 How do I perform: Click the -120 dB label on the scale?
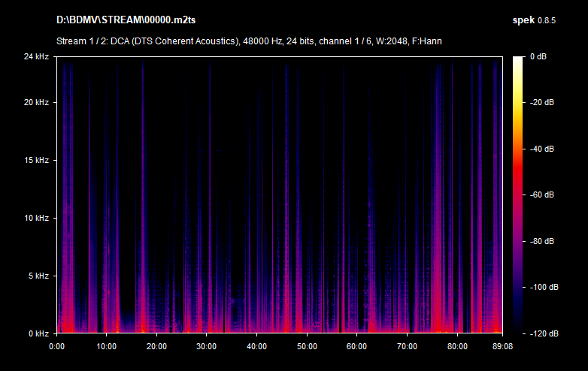pos(541,333)
